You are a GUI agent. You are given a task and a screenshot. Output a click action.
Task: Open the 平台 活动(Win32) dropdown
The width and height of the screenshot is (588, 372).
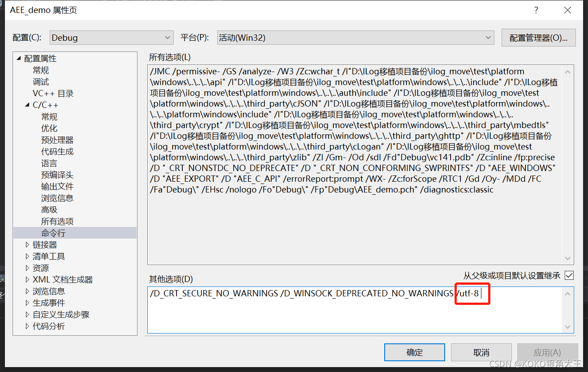coord(356,38)
